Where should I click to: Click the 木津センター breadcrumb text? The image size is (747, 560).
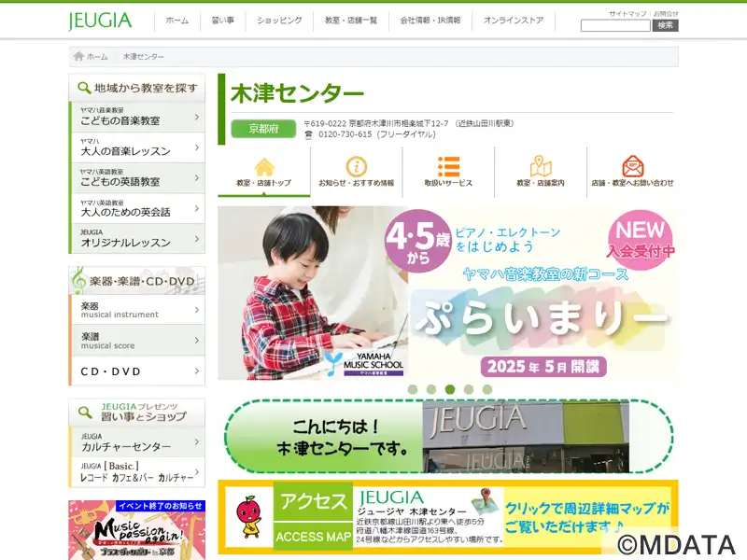[144, 57]
